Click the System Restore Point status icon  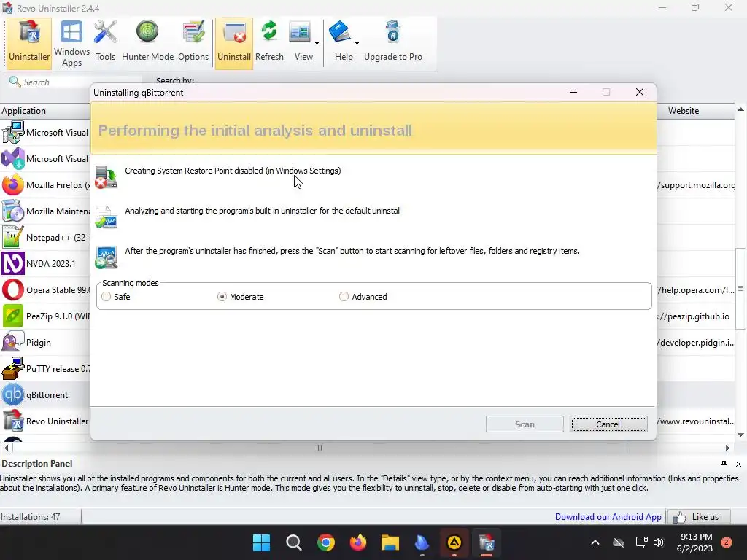click(106, 177)
